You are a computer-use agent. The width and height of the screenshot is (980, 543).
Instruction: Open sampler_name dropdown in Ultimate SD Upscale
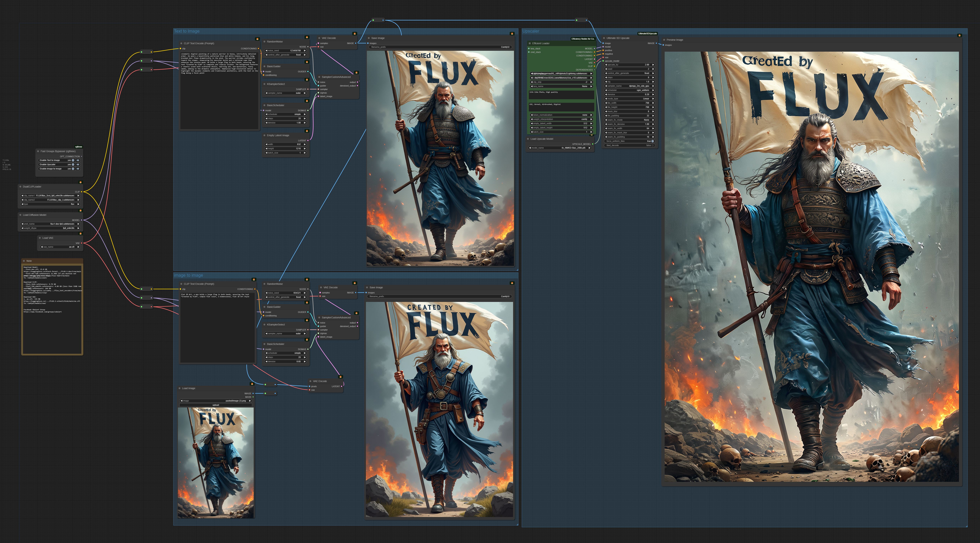coord(629,86)
